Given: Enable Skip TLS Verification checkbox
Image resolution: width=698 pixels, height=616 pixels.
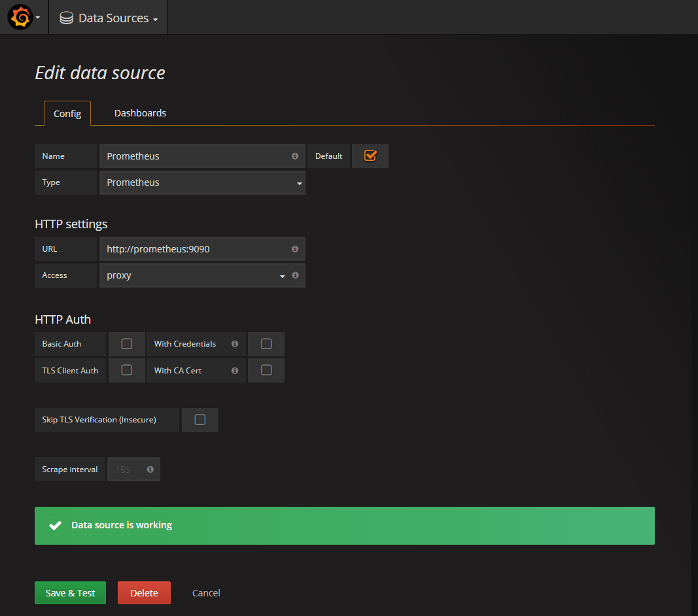Looking at the screenshot, I should pos(200,419).
